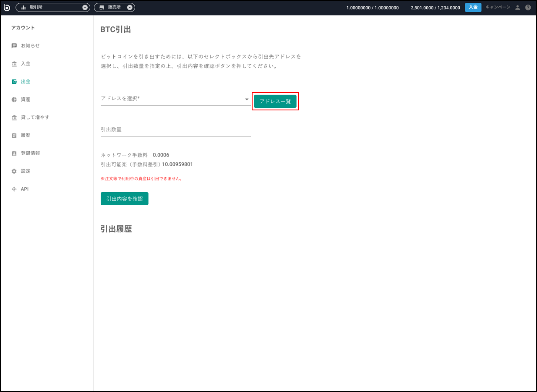Open the 設定 settings gear icon
The image size is (537, 392).
pos(14,171)
